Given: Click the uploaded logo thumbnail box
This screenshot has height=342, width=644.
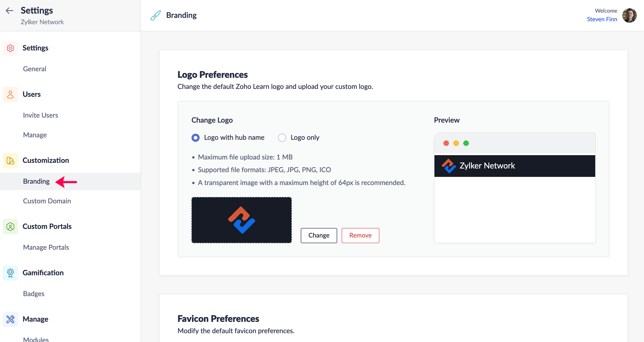Looking at the screenshot, I should pos(242,220).
